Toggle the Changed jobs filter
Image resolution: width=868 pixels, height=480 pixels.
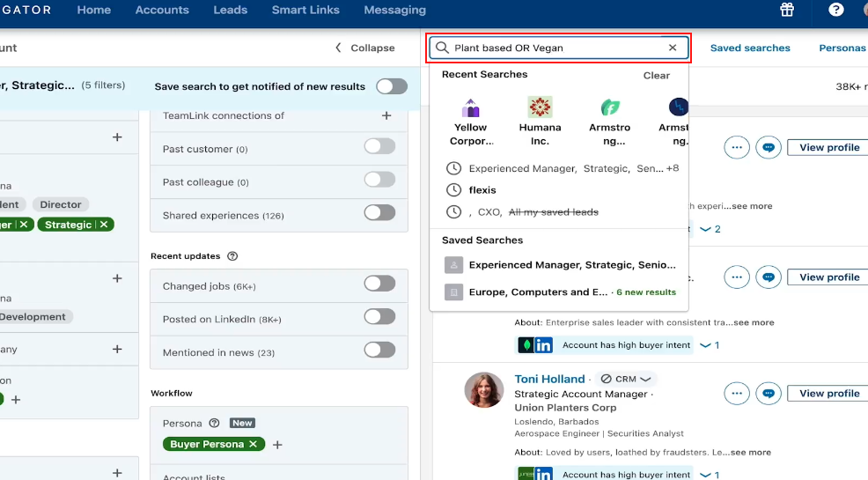(379, 284)
